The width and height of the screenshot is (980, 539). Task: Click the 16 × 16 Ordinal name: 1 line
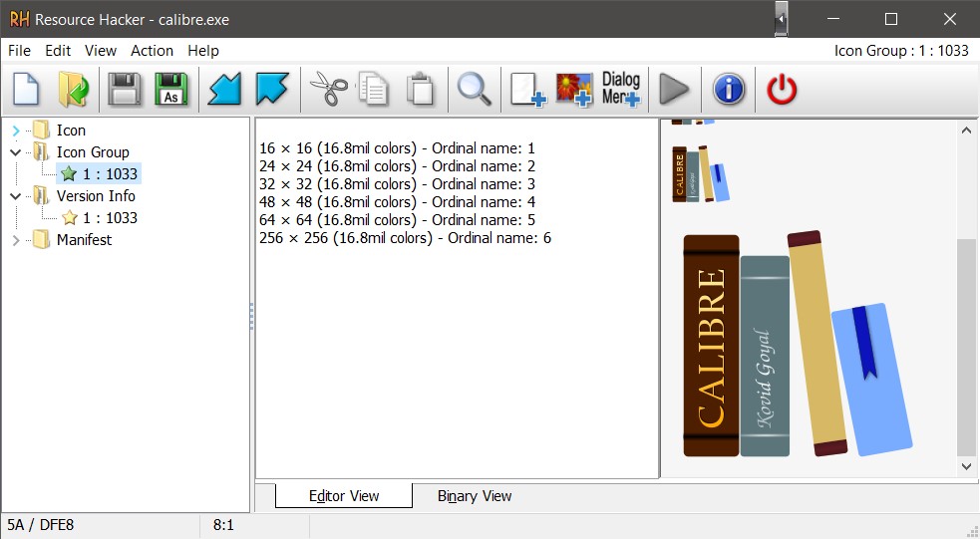click(397, 148)
